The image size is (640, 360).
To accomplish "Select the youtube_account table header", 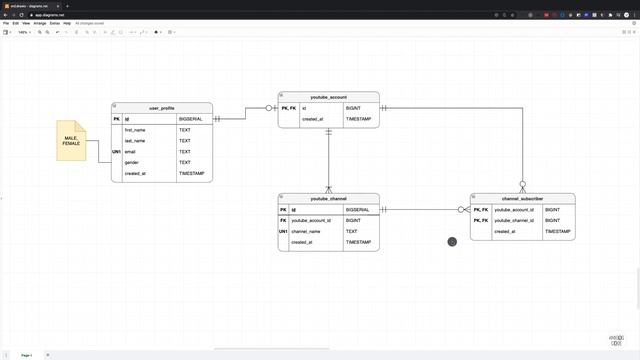I will tap(329, 97).
